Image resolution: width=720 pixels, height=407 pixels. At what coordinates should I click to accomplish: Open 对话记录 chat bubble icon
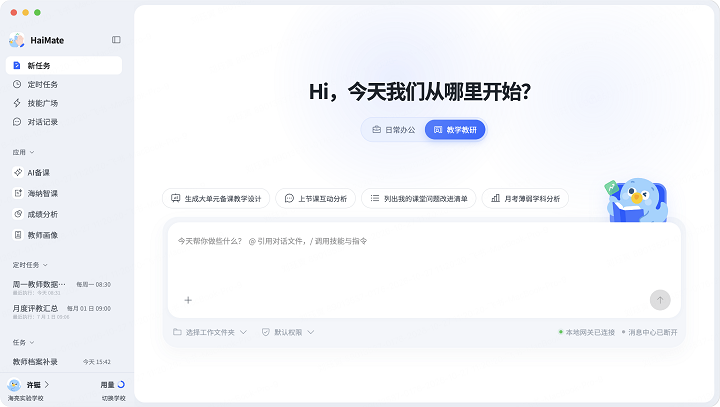pos(17,122)
